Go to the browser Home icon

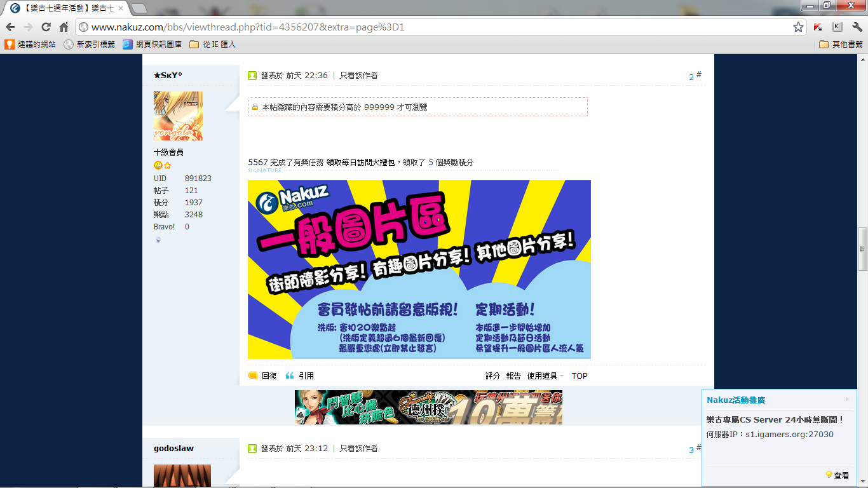pos(64,27)
